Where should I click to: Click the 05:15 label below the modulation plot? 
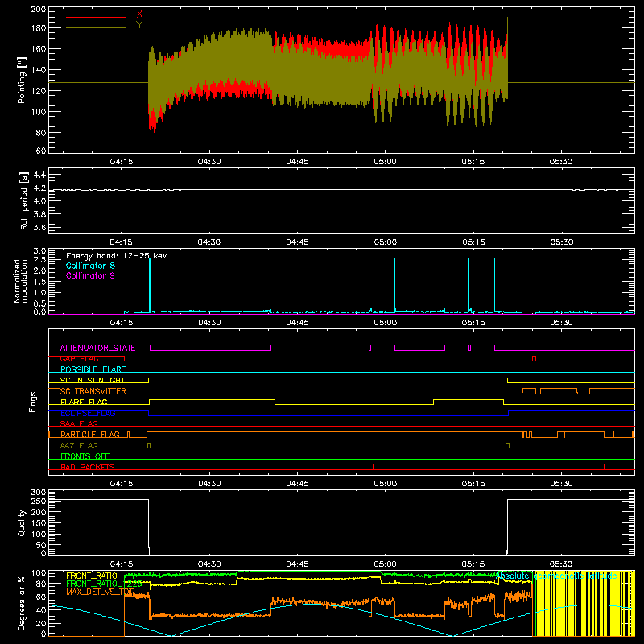(x=473, y=323)
